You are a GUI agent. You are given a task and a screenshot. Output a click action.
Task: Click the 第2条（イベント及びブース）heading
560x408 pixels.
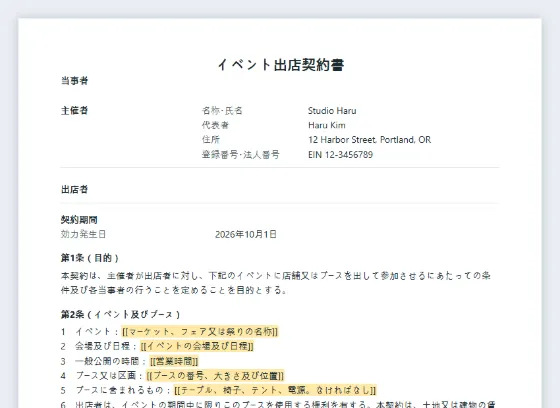click(x=121, y=314)
